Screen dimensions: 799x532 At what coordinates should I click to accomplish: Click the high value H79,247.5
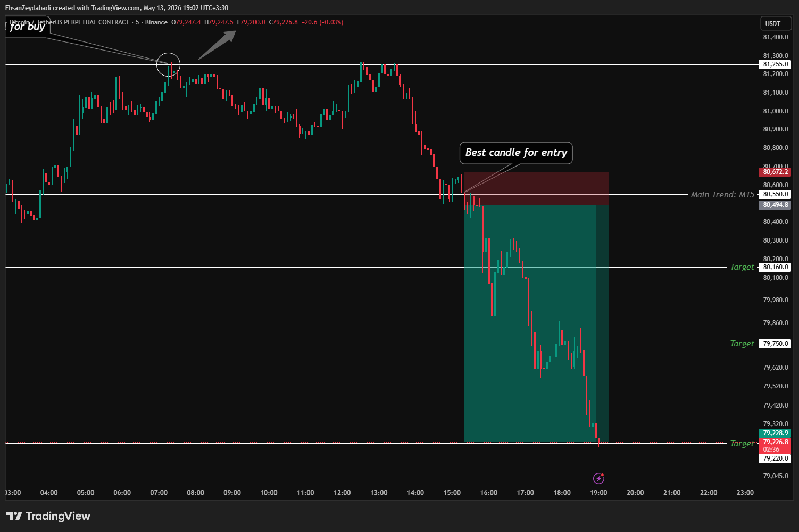[219, 22]
